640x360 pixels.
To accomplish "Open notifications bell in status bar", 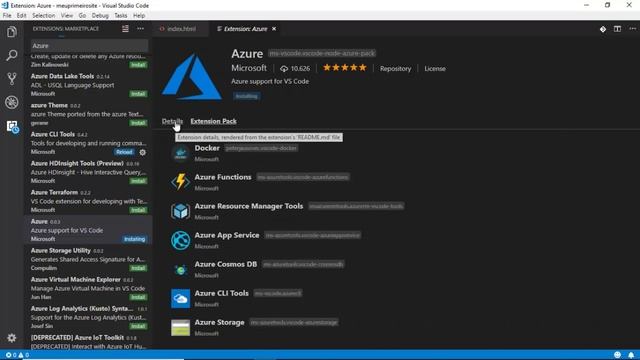I will pyautogui.click(x=631, y=355).
